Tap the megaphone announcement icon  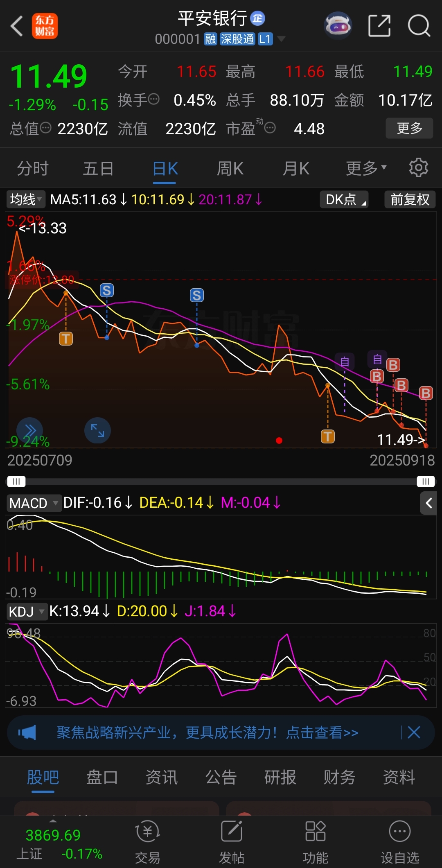pyautogui.click(x=27, y=732)
